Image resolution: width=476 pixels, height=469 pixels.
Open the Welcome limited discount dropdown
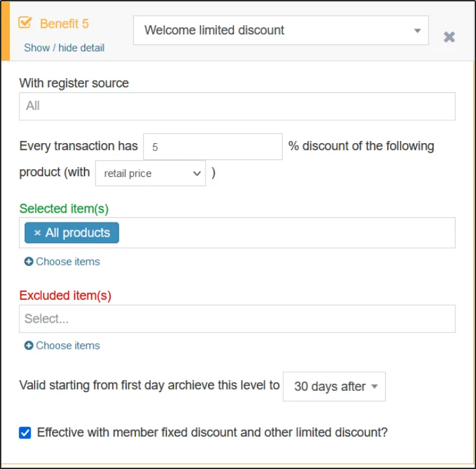(280, 31)
